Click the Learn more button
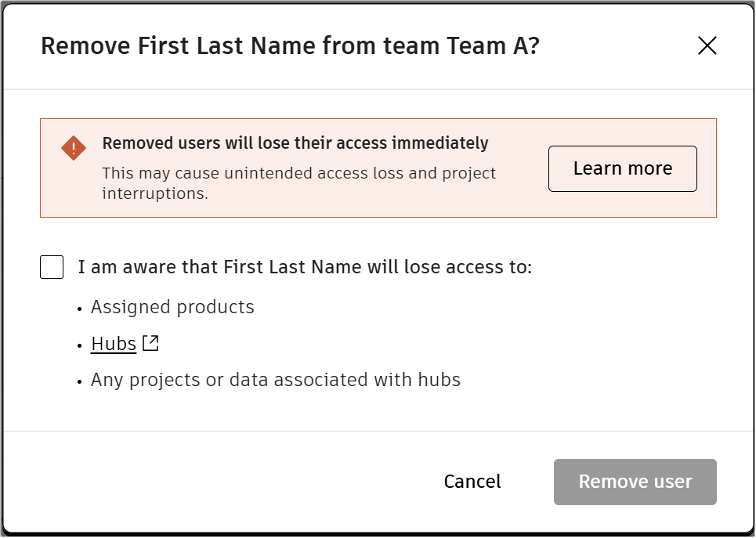This screenshot has width=756, height=538. 622,168
